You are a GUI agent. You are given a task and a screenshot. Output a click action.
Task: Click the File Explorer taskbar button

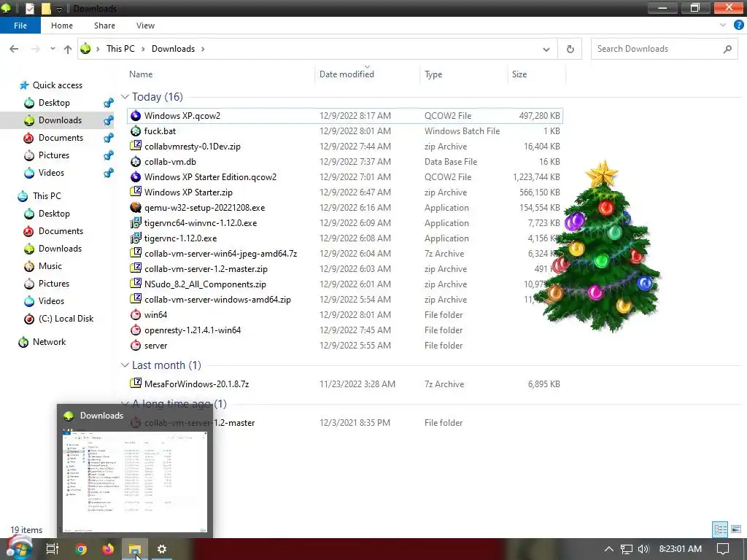click(x=135, y=549)
